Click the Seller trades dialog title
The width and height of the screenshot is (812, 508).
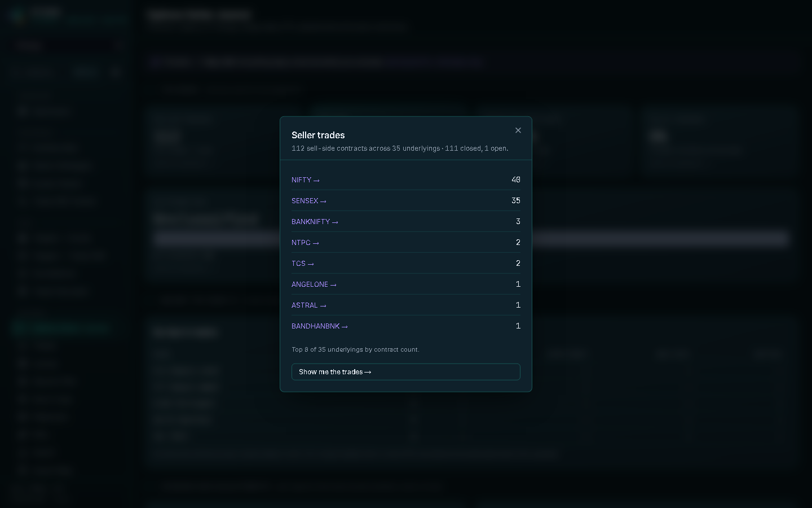point(318,135)
